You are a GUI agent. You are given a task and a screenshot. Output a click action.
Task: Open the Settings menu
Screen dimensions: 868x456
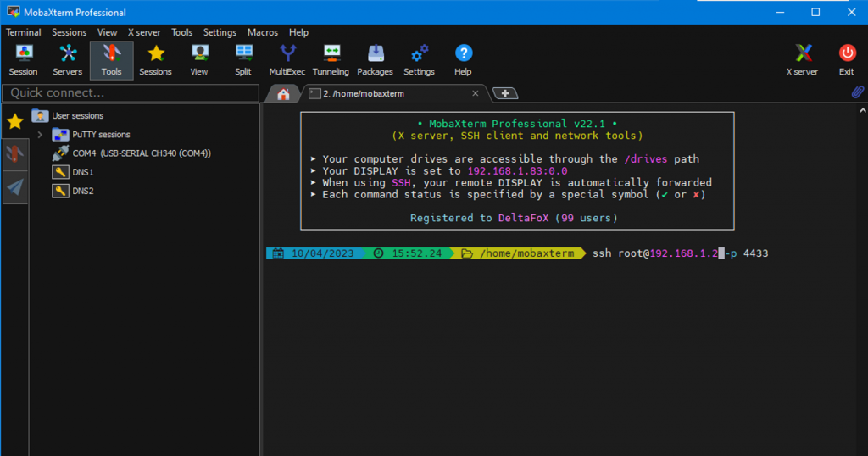click(220, 32)
